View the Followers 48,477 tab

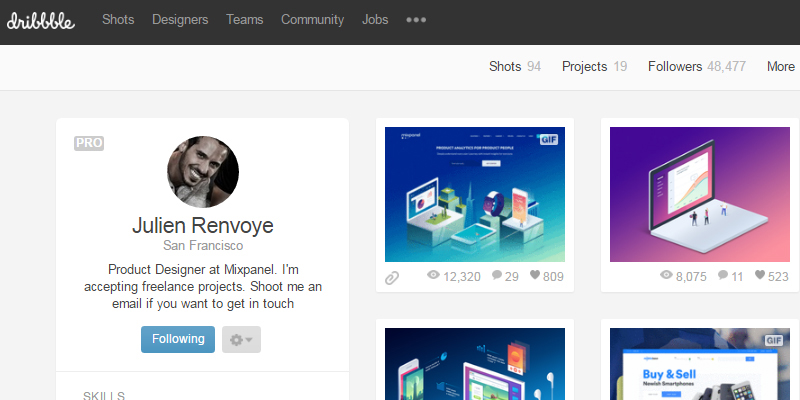click(x=697, y=67)
